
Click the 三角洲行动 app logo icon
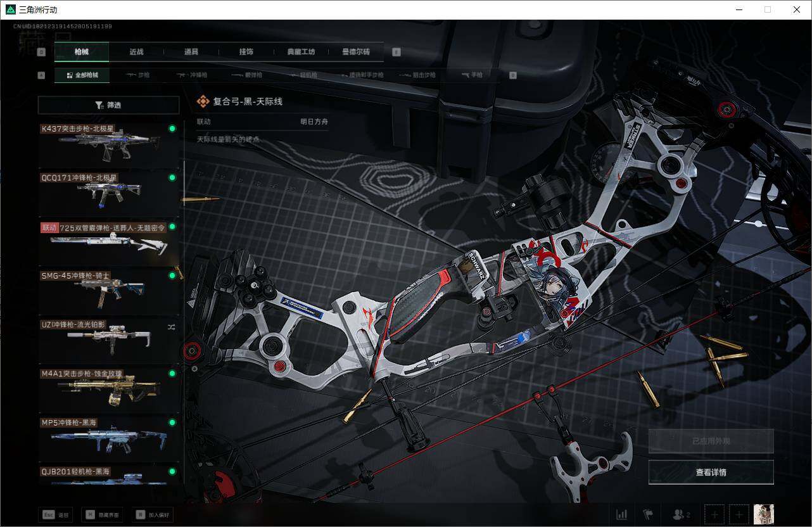click(10, 10)
